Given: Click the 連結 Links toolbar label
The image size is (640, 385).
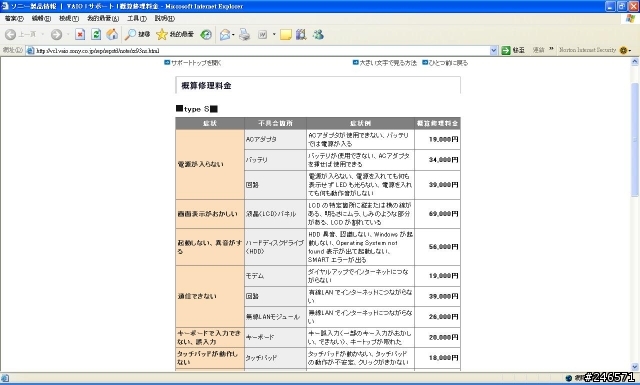Looking at the screenshot, I should (x=538, y=50).
